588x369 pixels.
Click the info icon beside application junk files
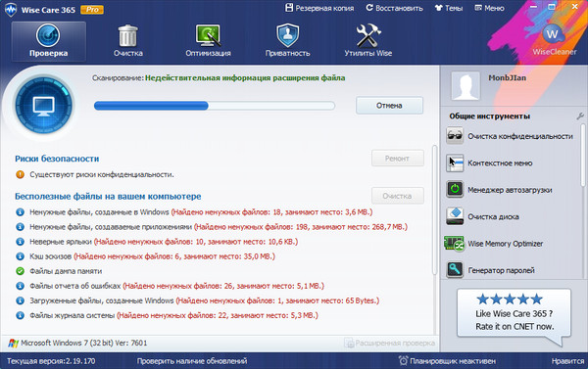coord(20,227)
